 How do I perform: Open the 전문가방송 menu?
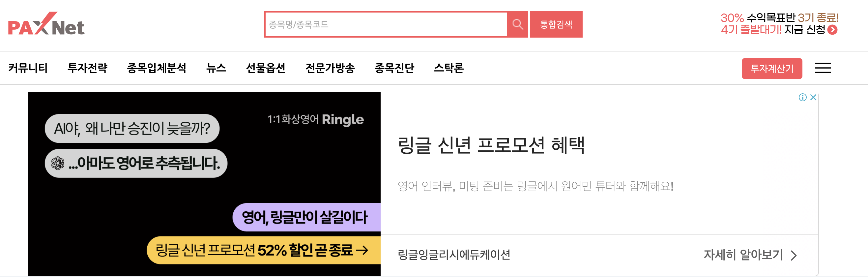click(330, 68)
